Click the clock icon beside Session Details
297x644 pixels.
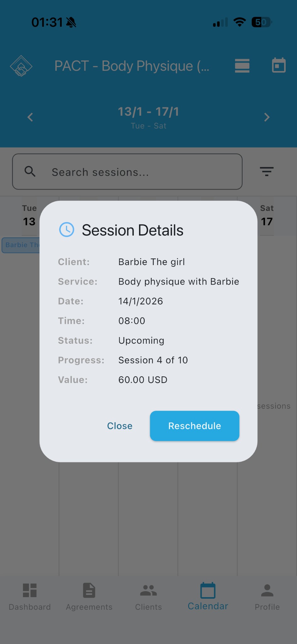pyautogui.click(x=66, y=230)
